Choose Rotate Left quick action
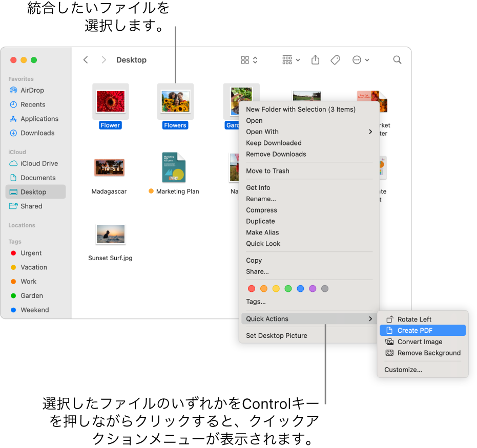 pyautogui.click(x=423, y=319)
